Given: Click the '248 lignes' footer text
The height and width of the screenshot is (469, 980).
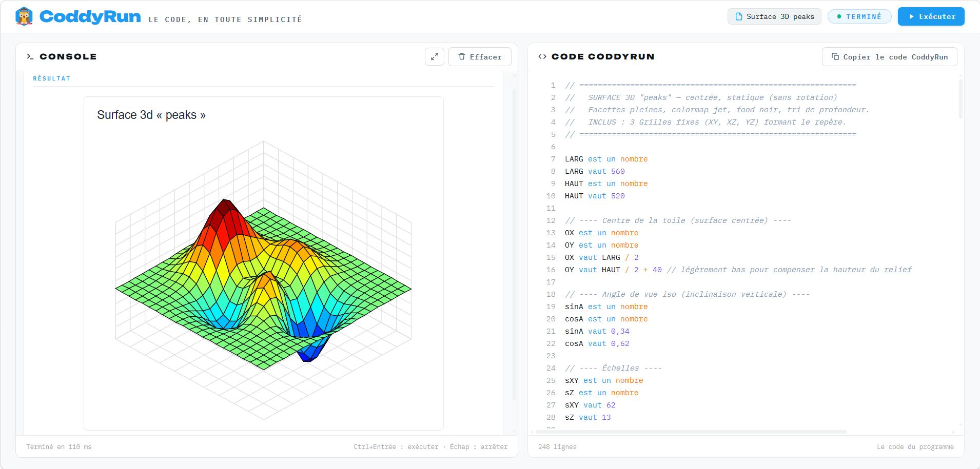Looking at the screenshot, I should [557, 447].
